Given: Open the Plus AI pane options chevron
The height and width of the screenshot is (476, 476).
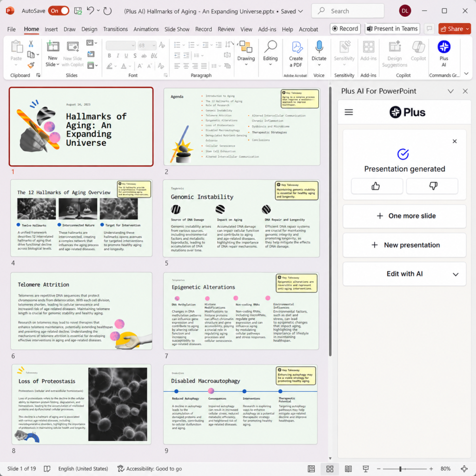Looking at the screenshot, I should pyautogui.click(x=450, y=91).
